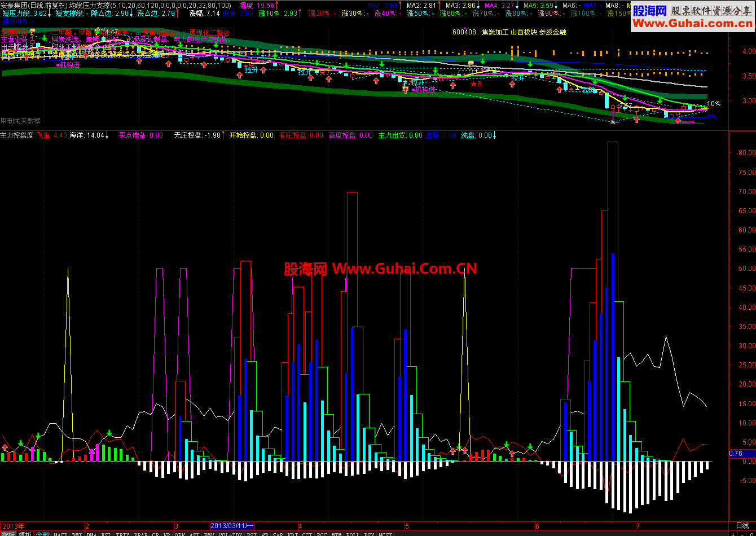Image resolution: width=756 pixels, height=536 pixels.
Task: Switch to the 模板 tab
Action: [25, 533]
